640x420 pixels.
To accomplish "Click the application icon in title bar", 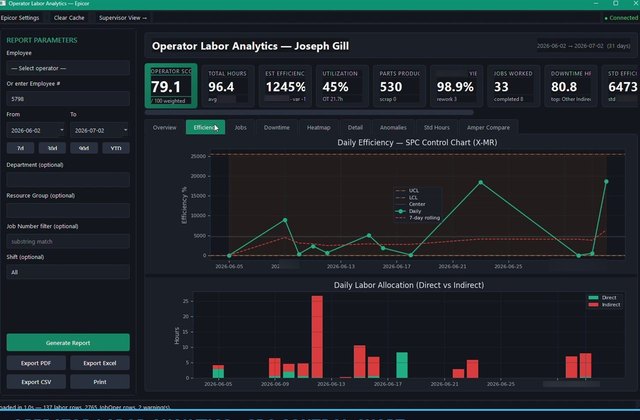I will click(x=3, y=3).
